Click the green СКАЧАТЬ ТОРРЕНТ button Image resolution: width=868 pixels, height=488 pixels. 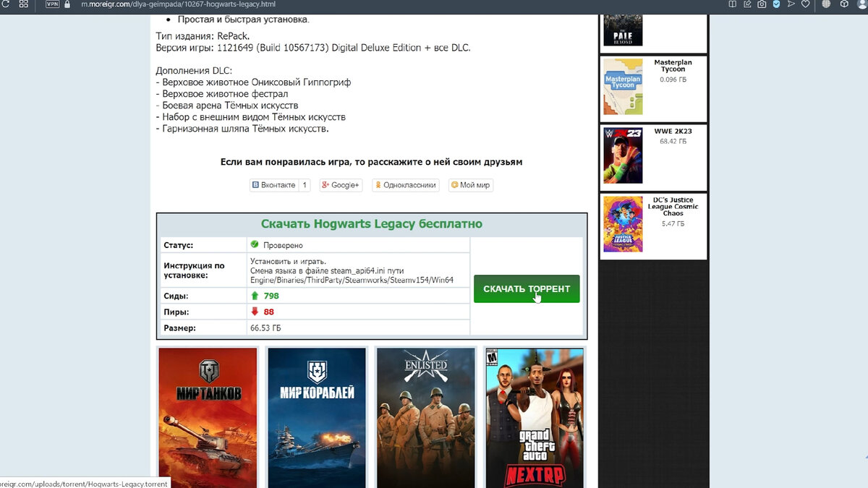pyautogui.click(x=527, y=288)
